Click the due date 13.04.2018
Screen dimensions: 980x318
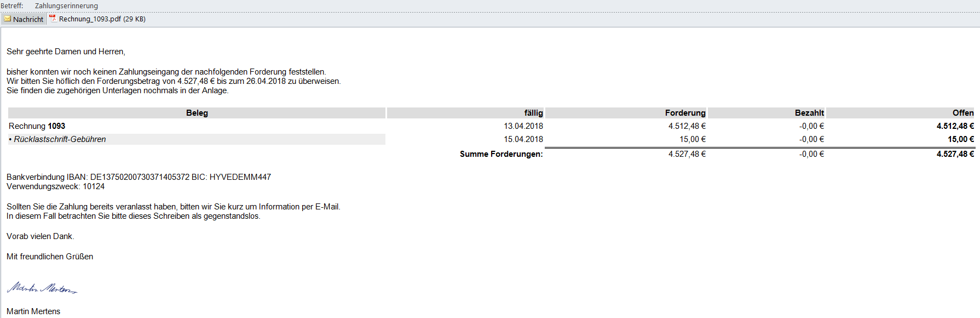(x=523, y=126)
